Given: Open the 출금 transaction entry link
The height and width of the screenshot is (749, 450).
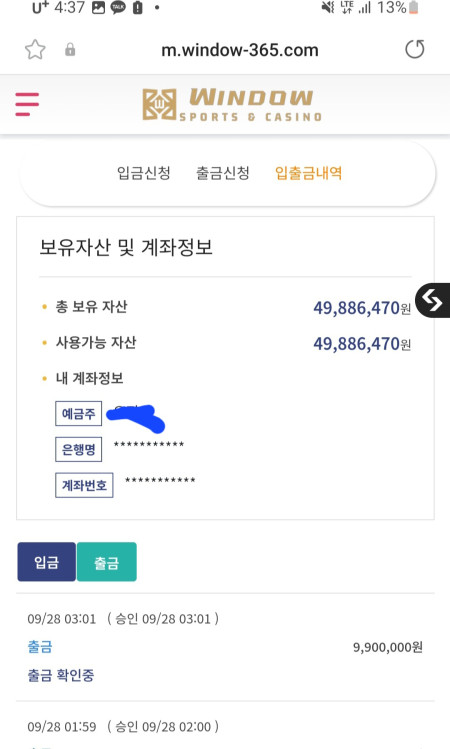Looking at the screenshot, I should (40, 647).
